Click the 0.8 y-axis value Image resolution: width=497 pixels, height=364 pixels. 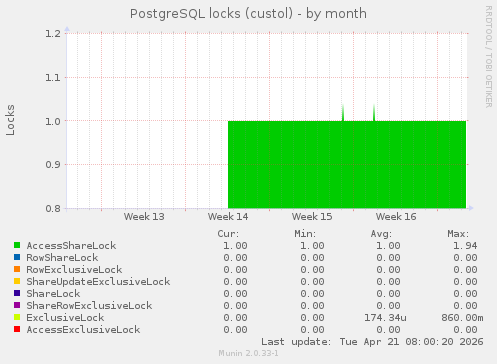point(53,208)
